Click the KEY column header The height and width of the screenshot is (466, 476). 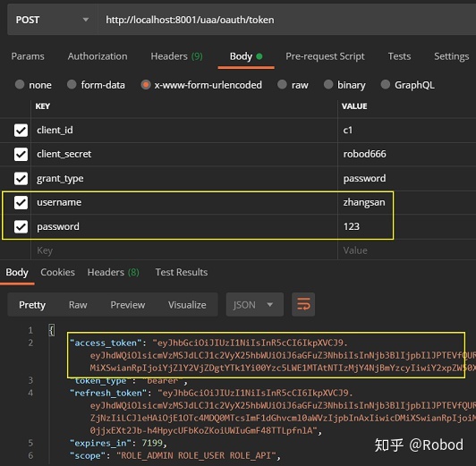(43, 106)
